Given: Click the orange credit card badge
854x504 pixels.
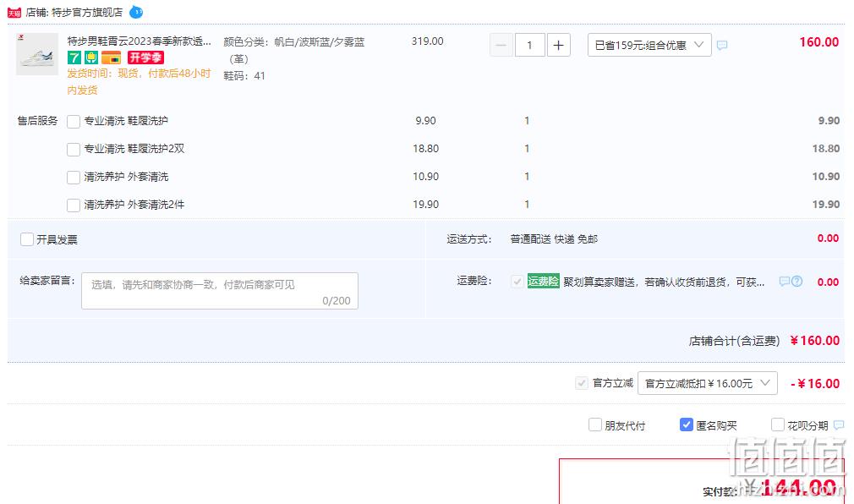Looking at the screenshot, I should (111, 58).
